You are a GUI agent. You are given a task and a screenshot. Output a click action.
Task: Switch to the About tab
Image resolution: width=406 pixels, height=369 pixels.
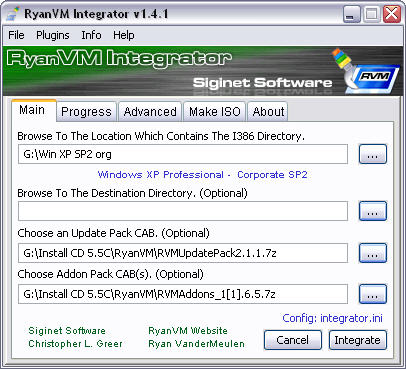pyautogui.click(x=268, y=112)
